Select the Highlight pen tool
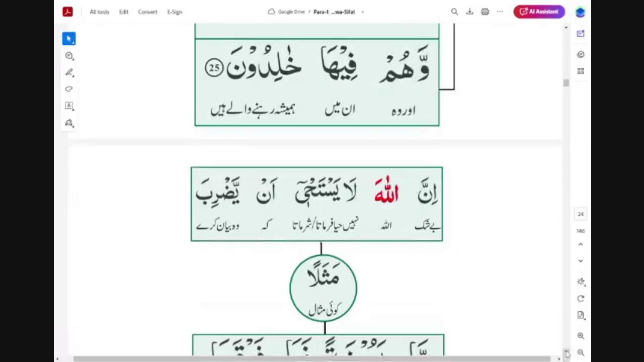Screen dimensions: 644x362 pyautogui.click(x=69, y=72)
